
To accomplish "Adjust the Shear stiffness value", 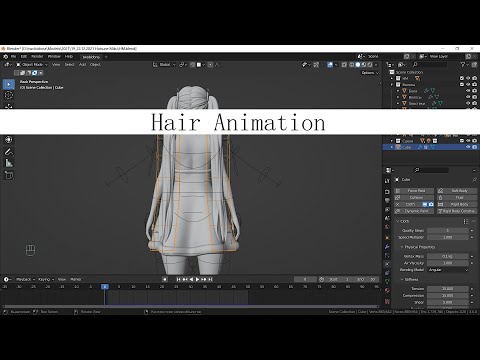I will tap(448, 302).
